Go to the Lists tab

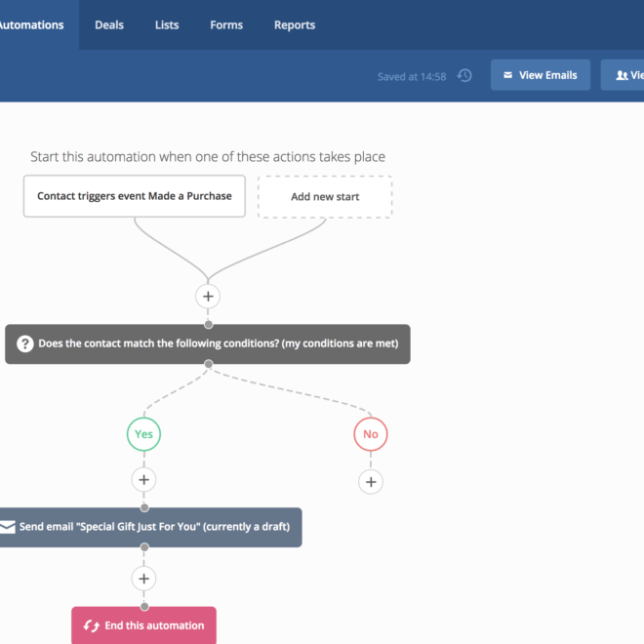click(167, 25)
